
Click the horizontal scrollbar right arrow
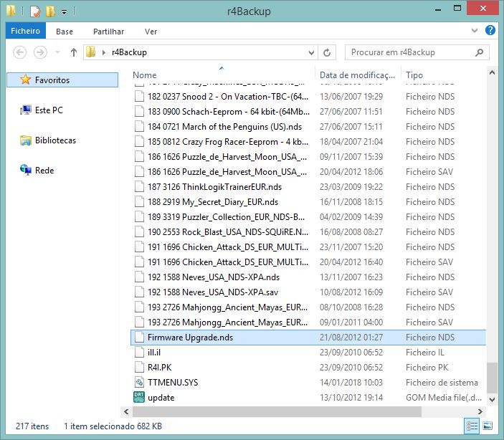[x=480, y=412]
